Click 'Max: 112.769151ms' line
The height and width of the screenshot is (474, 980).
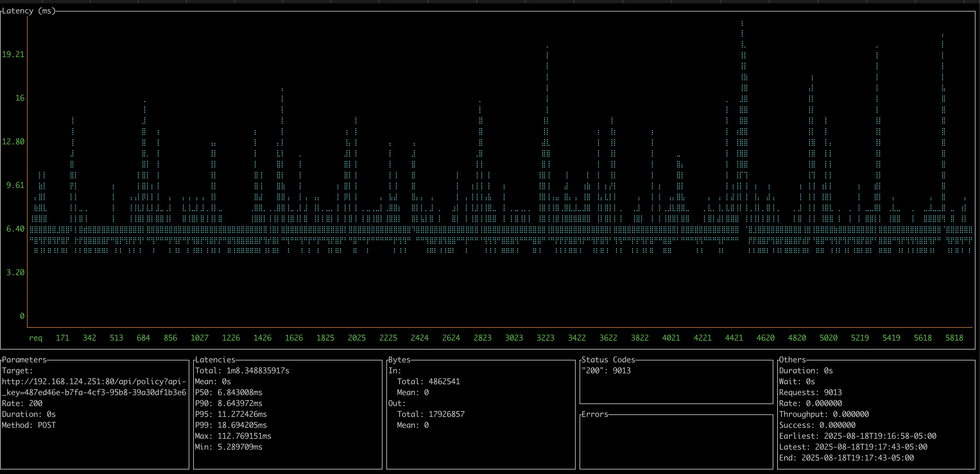pyautogui.click(x=233, y=436)
